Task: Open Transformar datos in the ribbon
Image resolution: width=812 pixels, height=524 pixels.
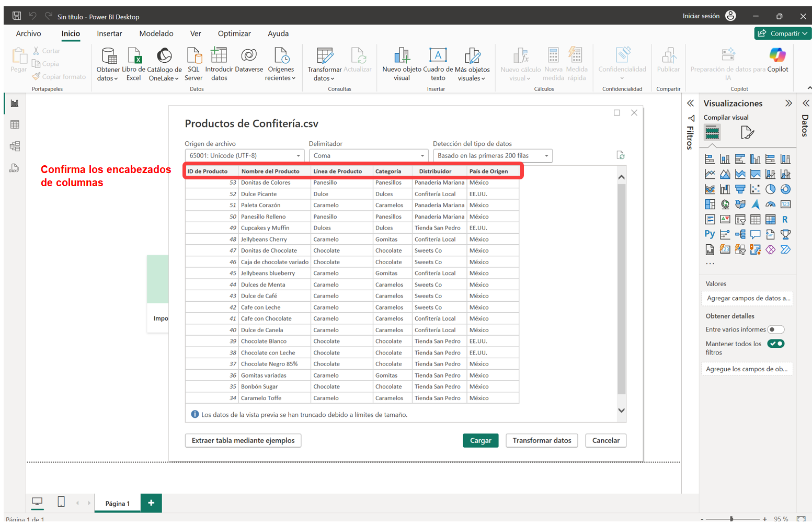Action: pos(325,64)
